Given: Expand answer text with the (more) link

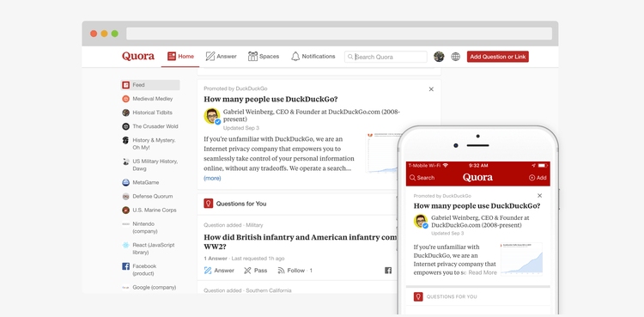Looking at the screenshot, I should pyautogui.click(x=212, y=178).
